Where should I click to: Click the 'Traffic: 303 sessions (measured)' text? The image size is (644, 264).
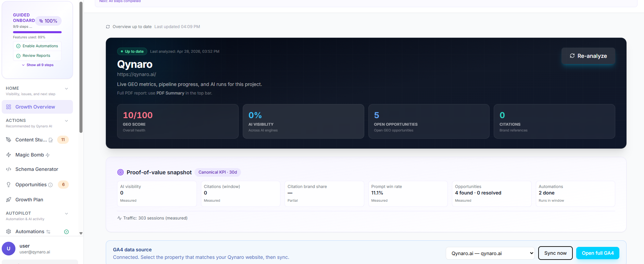(x=155, y=218)
